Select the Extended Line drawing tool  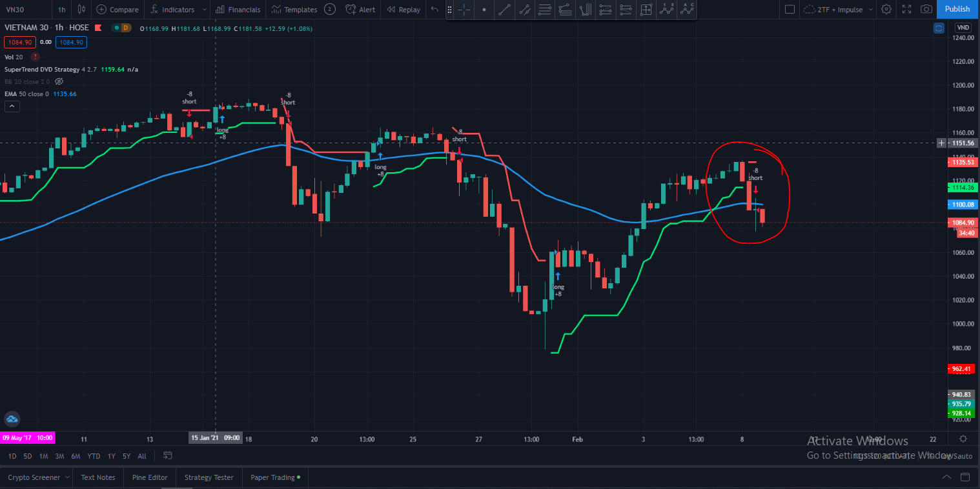[x=525, y=10]
